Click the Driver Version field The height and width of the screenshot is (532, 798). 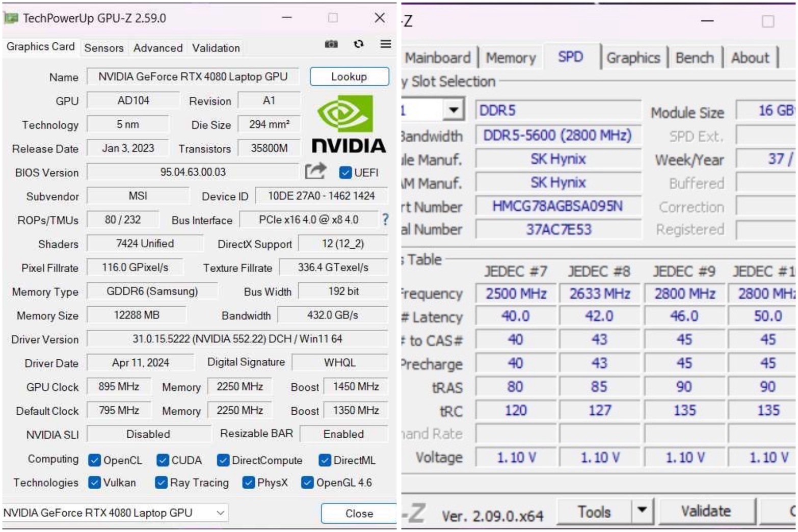click(x=237, y=339)
